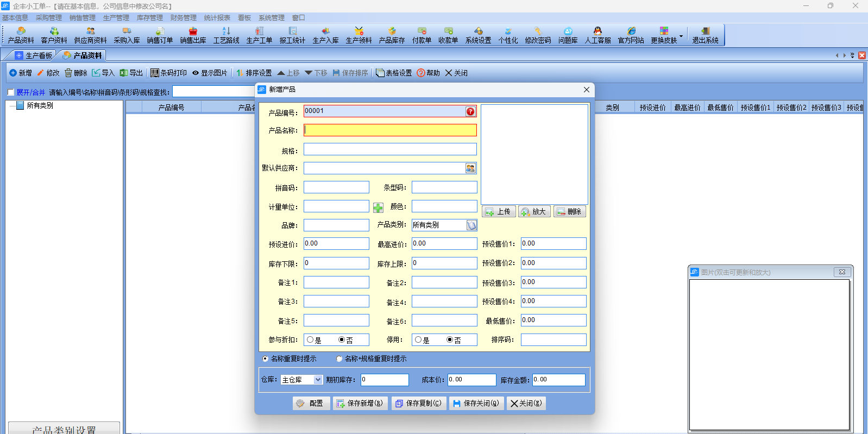Click the 条码打印 toolbar button

pos(168,73)
